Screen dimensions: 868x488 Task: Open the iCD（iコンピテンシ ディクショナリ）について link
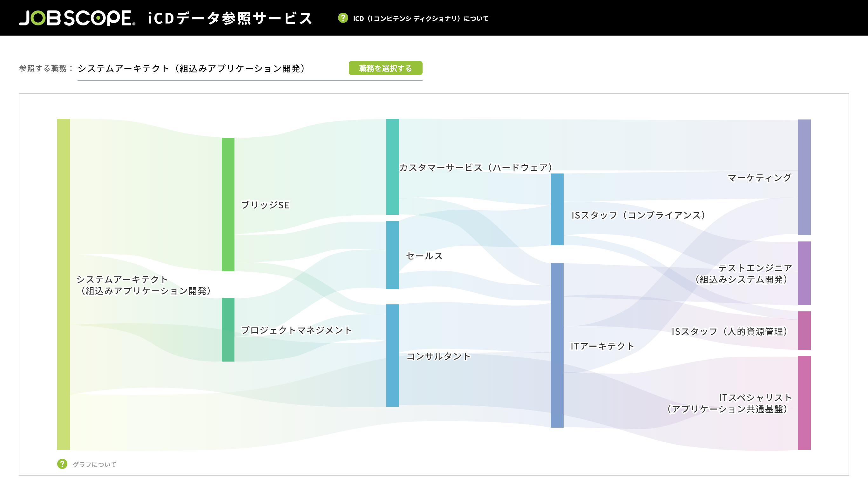(x=421, y=18)
